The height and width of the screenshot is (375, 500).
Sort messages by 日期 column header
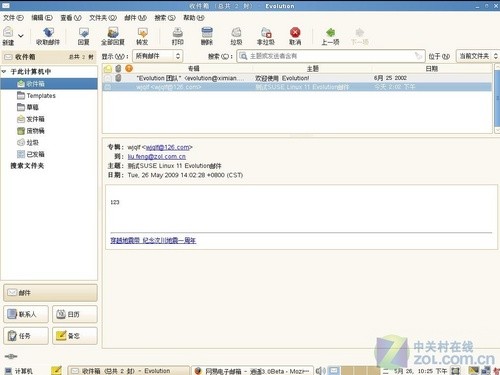pos(432,69)
